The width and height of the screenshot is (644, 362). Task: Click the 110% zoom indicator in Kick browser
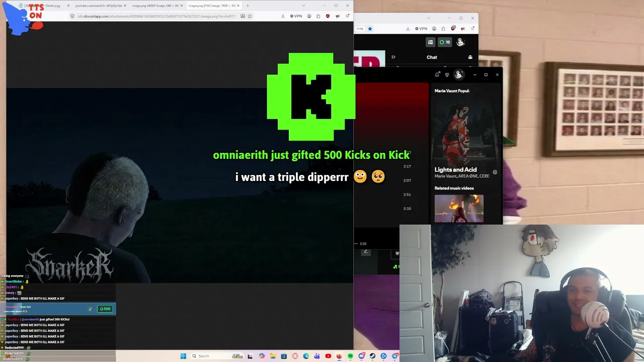pos(359,29)
